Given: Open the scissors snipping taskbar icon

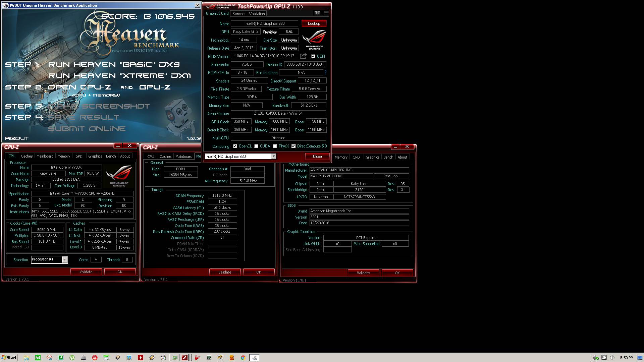Looking at the screenshot, I should point(49,358).
